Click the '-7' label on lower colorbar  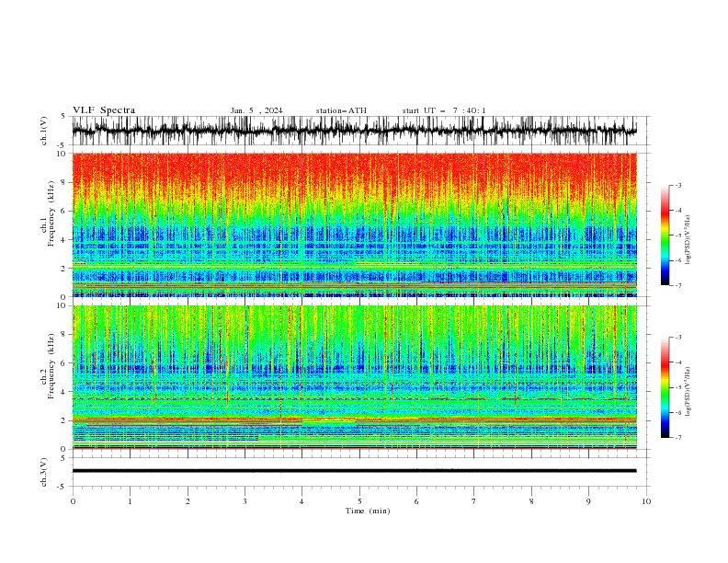coord(678,438)
